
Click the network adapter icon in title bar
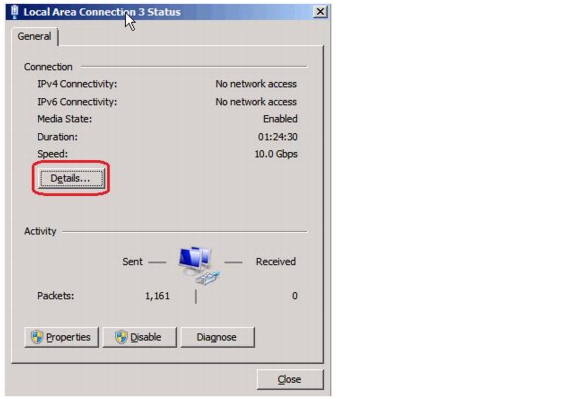[x=14, y=12]
